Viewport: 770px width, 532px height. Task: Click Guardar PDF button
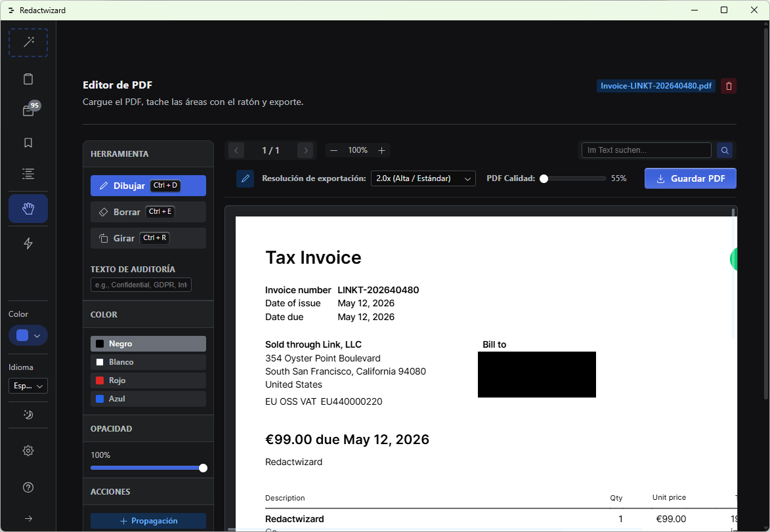(691, 178)
